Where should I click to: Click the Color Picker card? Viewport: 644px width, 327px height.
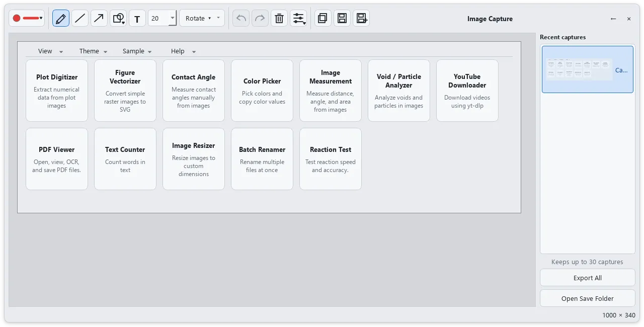pyautogui.click(x=262, y=91)
